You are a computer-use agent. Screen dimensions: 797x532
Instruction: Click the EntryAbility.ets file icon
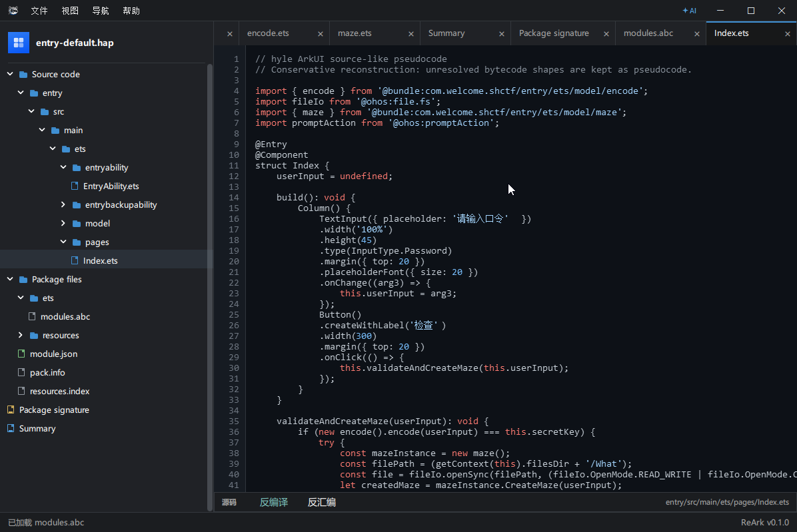click(75, 186)
